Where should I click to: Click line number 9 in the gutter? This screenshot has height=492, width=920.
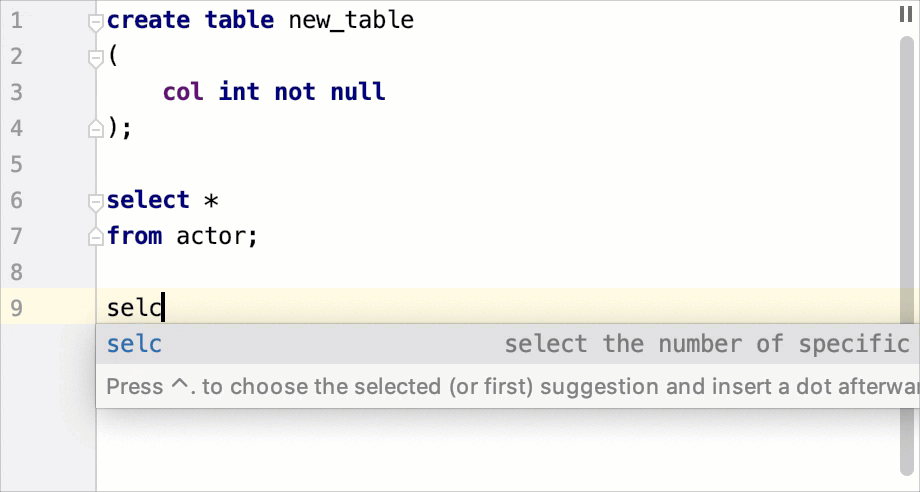pyautogui.click(x=16, y=308)
